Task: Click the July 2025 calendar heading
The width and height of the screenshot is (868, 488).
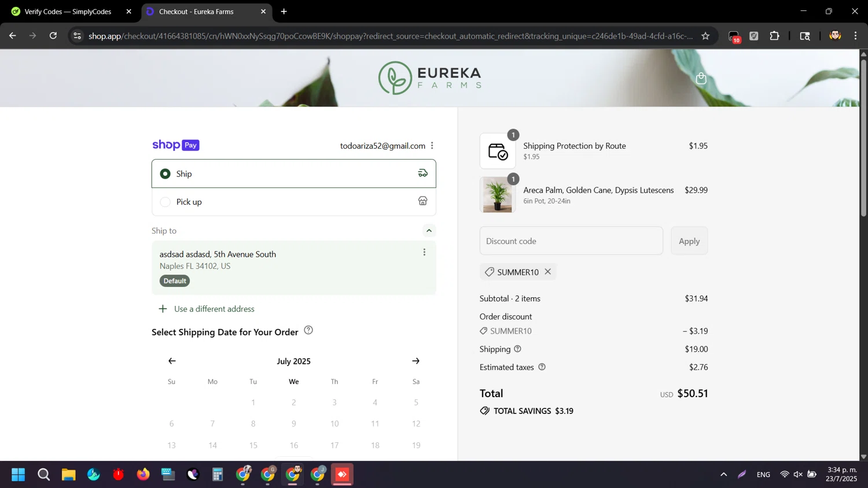Action: 293,361
